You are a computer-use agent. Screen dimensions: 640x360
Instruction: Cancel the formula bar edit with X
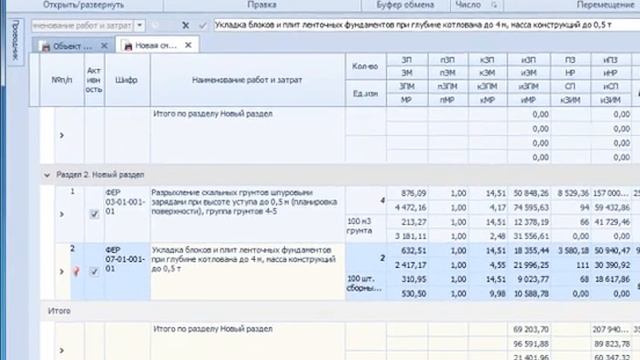[185, 25]
